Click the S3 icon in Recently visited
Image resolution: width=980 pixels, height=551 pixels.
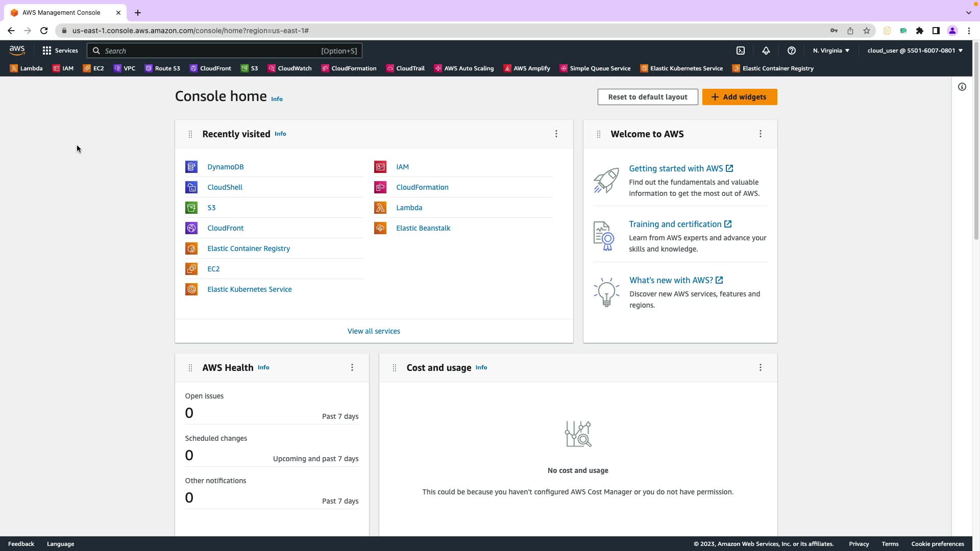click(x=191, y=208)
